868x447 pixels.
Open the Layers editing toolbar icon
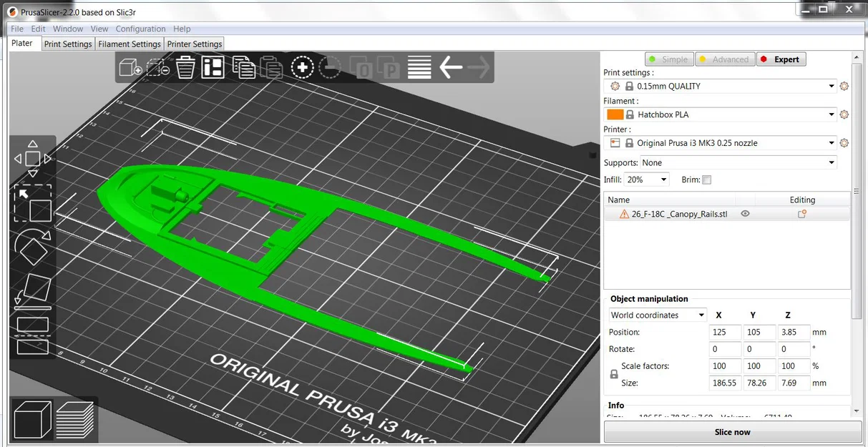[x=419, y=68]
